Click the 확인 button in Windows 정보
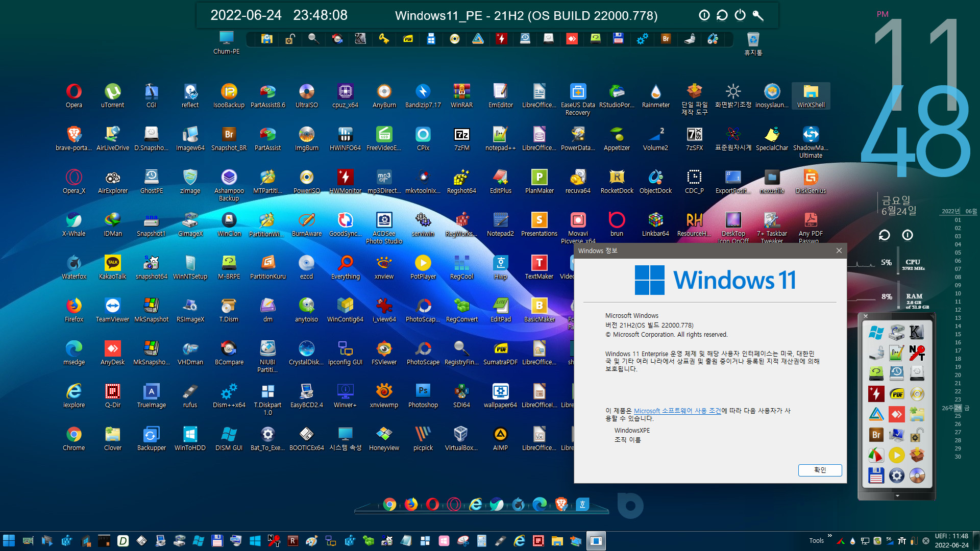Screen dimensions: 980x551 [x=820, y=470]
